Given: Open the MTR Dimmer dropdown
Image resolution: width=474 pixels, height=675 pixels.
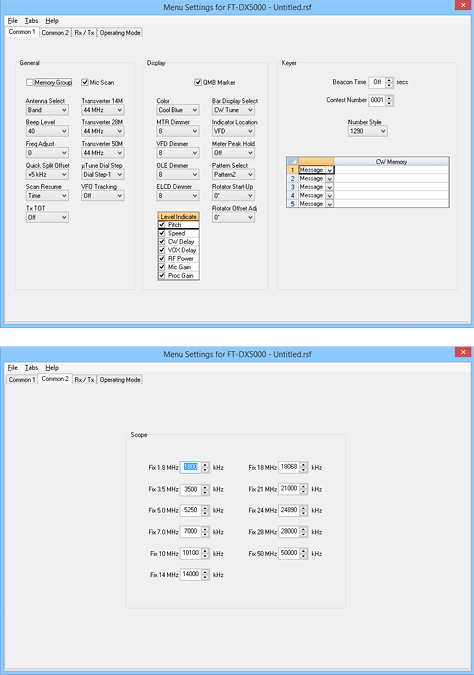Looking at the screenshot, I should [x=177, y=131].
